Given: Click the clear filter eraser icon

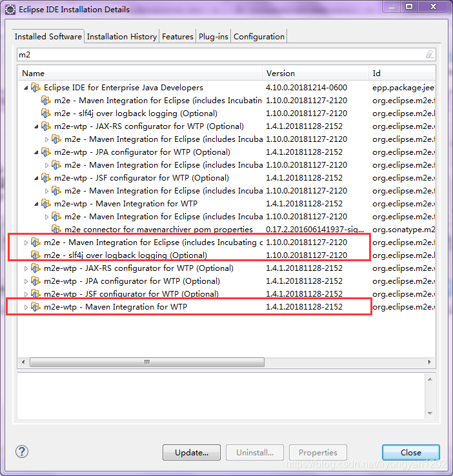Looking at the screenshot, I should tap(430, 55).
